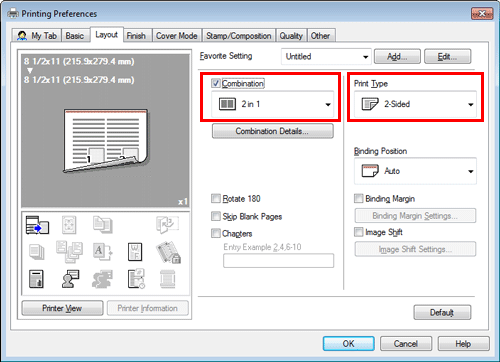Screen dimensions: 500x362
Task: Click the grayed page with zoom arrows icon
Action: (x=69, y=225)
